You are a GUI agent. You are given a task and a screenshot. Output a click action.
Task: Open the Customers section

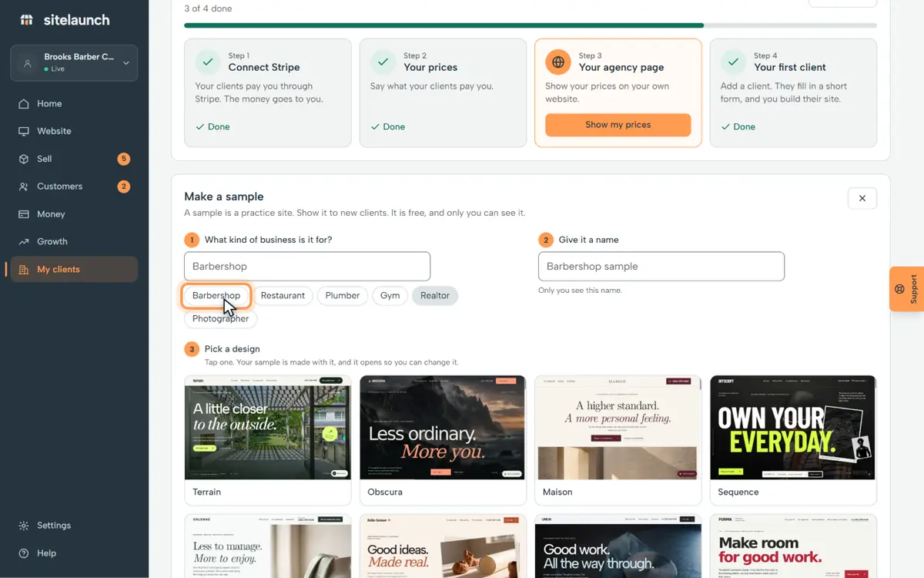click(x=74, y=187)
